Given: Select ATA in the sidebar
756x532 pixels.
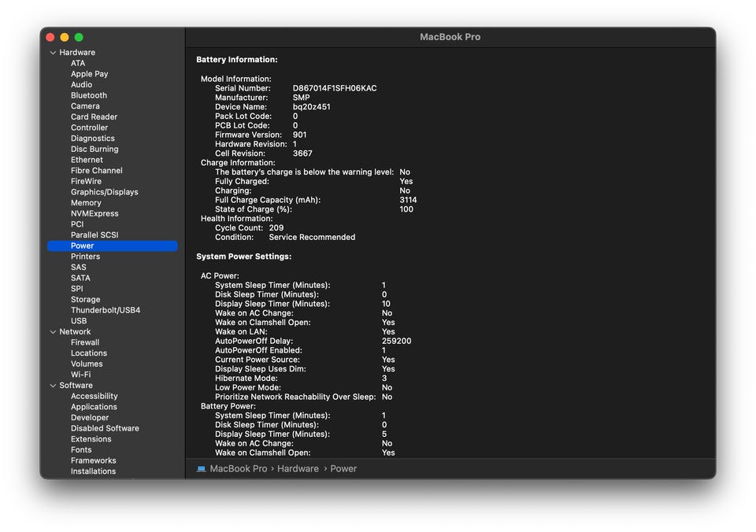Looking at the screenshot, I should (x=78, y=63).
